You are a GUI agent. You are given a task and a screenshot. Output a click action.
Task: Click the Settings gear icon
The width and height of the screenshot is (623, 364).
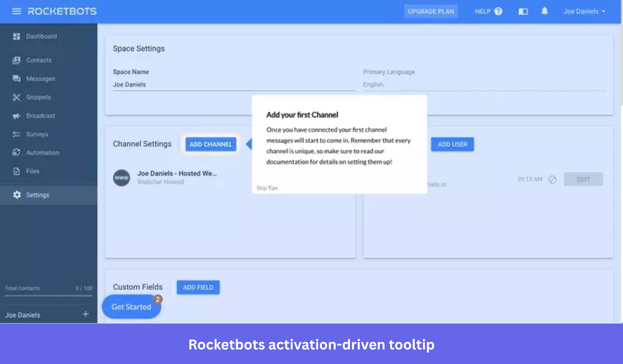pos(17,195)
